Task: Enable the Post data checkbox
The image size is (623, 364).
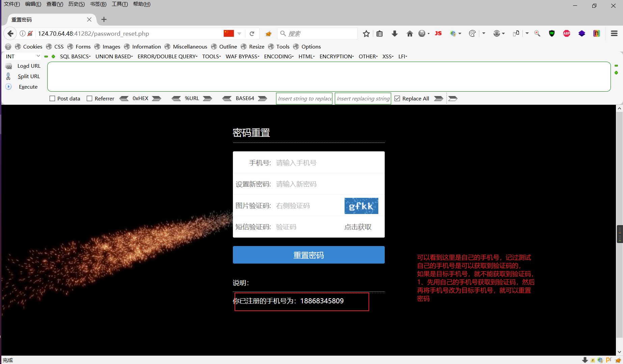Action: [52, 98]
